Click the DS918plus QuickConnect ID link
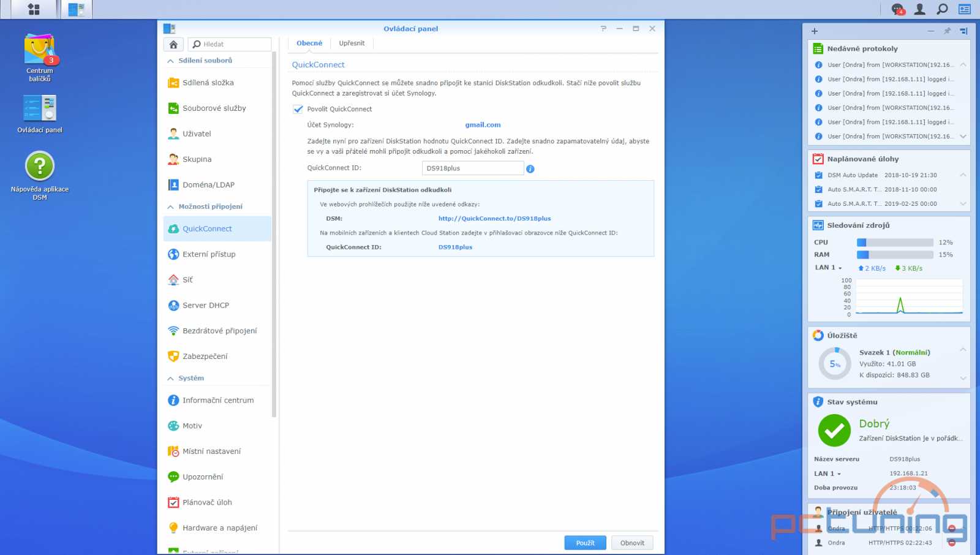 (455, 247)
